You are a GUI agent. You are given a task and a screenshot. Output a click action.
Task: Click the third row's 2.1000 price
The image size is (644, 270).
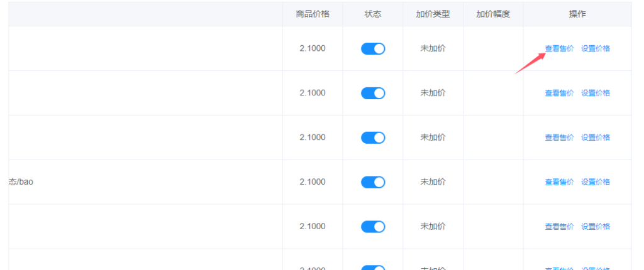tap(313, 137)
